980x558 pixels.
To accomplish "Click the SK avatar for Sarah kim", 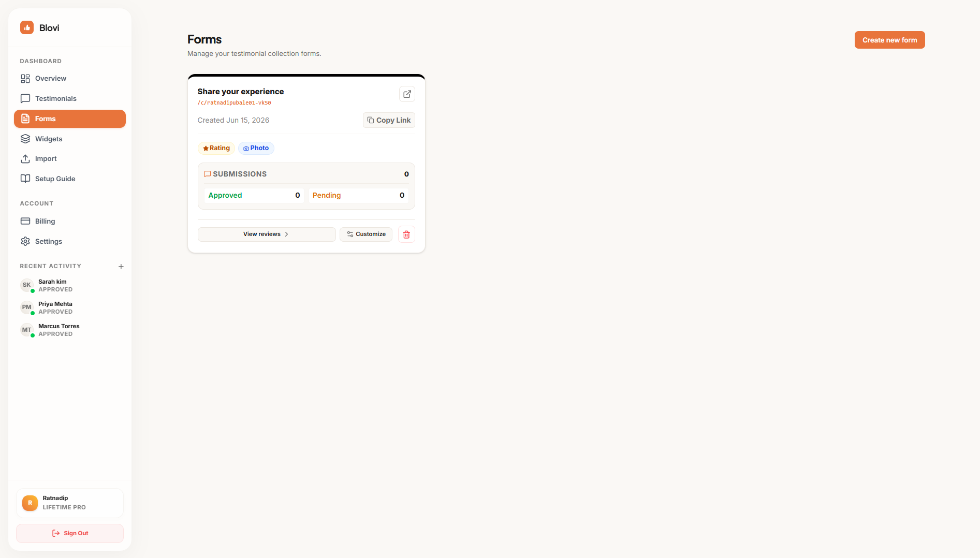I will [x=27, y=285].
